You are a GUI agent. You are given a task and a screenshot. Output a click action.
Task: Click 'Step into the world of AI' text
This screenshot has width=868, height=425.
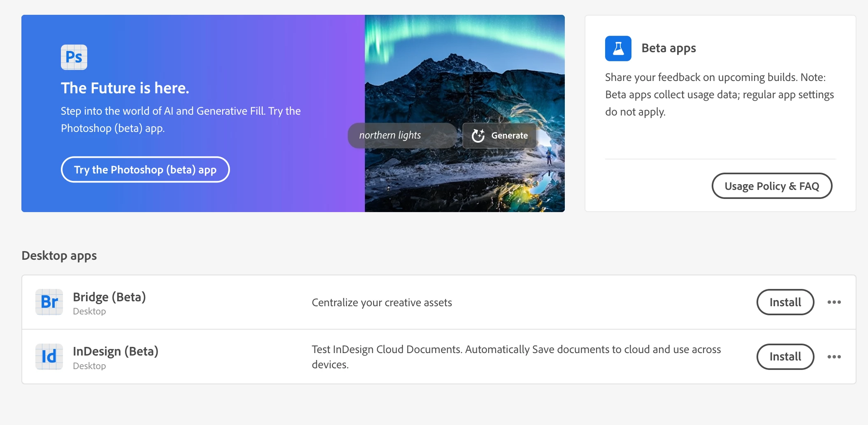[181, 120]
